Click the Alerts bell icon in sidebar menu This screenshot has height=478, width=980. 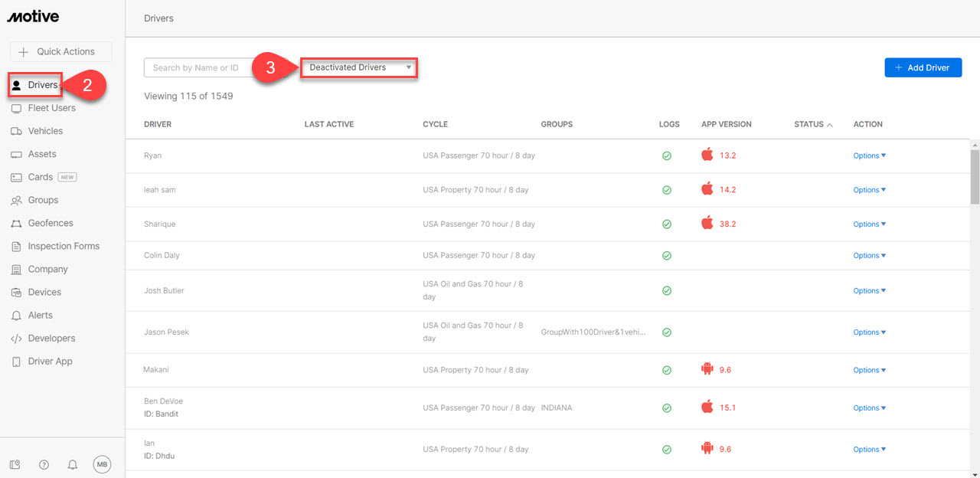tap(16, 315)
